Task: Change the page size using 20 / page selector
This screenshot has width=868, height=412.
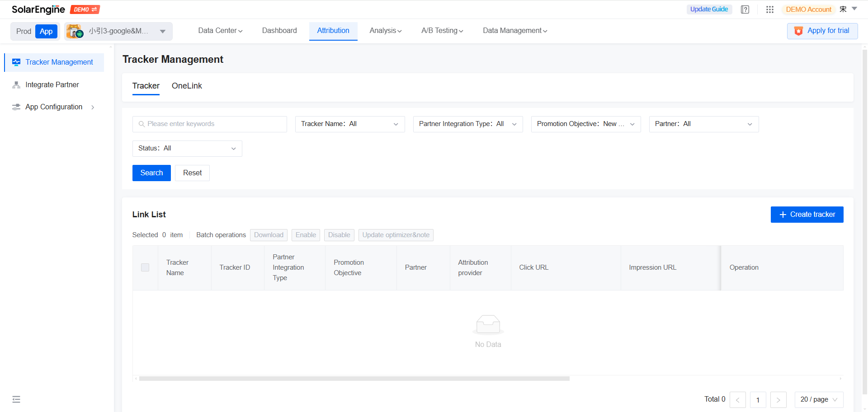Action: 818,399
